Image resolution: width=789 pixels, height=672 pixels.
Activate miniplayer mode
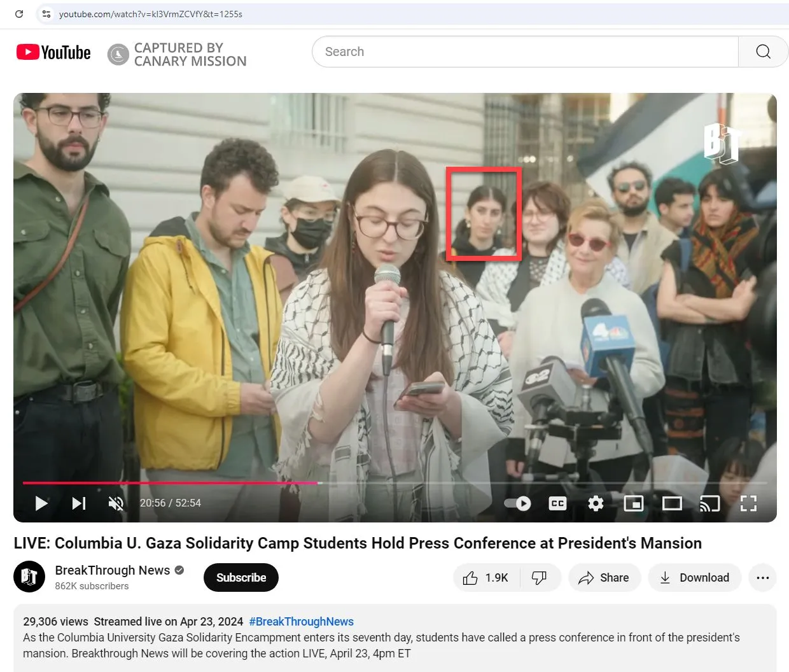634,503
